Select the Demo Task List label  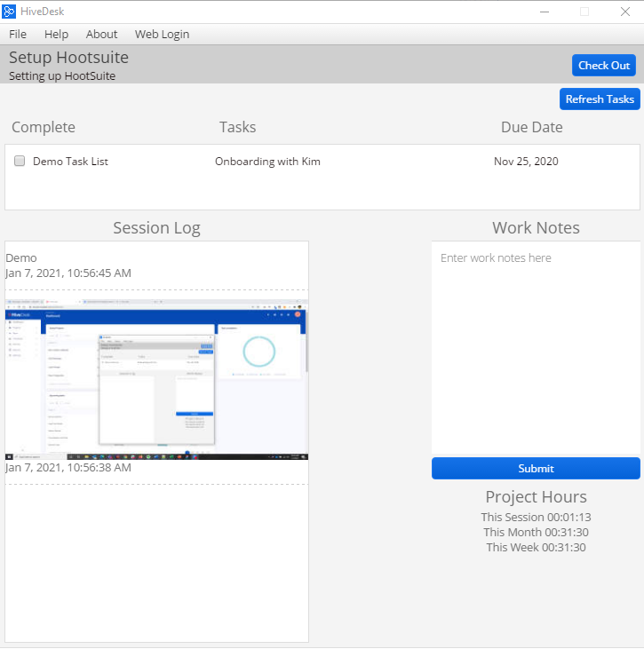pyautogui.click(x=70, y=162)
